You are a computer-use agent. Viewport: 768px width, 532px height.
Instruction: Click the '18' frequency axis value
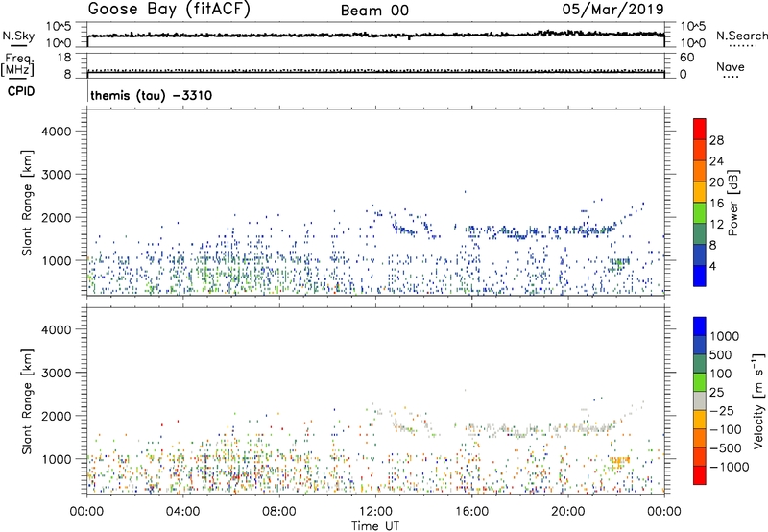pyautogui.click(x=64, y=58)
